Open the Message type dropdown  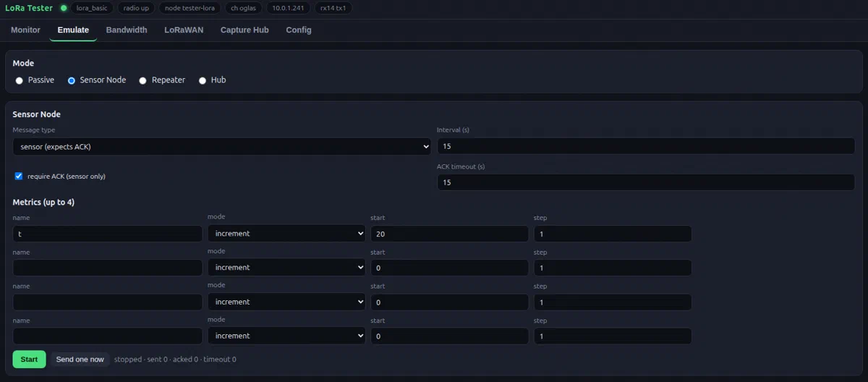pyautogui.click(x=222, y=146)
